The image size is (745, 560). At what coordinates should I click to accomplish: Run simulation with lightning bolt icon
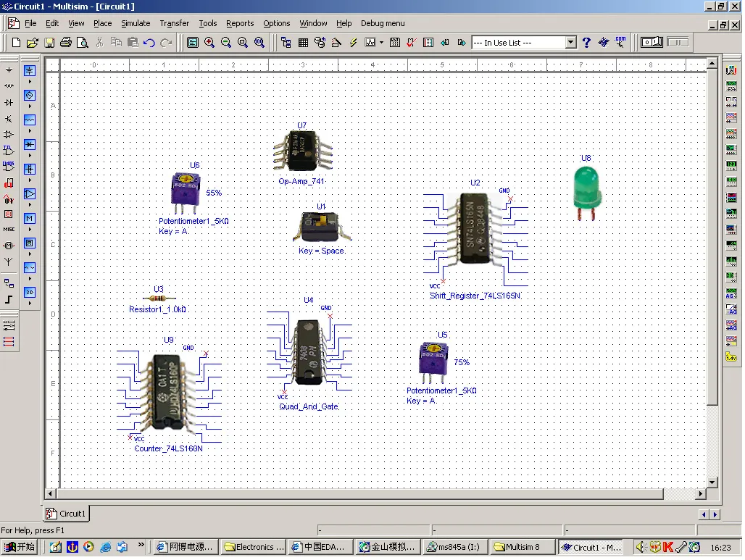[353, 43]
